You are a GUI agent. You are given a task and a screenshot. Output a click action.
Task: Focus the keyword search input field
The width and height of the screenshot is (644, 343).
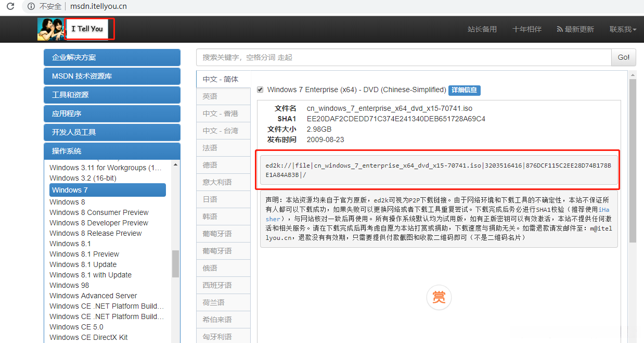click(x=404, y=57)
